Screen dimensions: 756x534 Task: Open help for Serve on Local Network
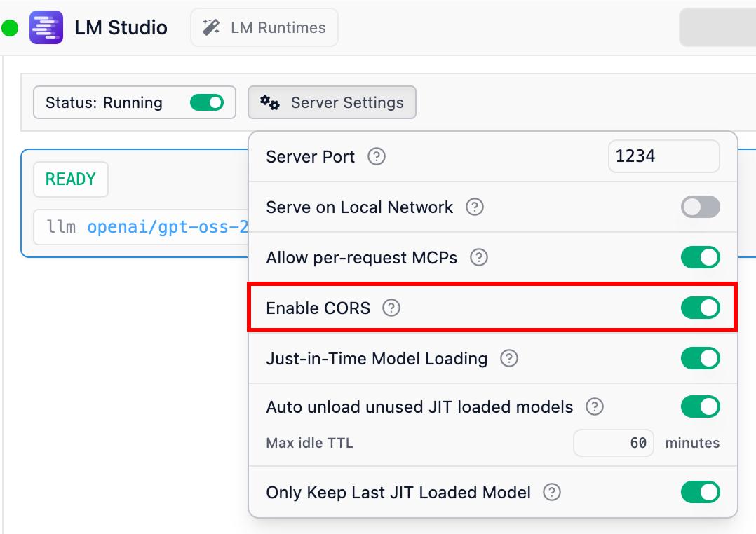(x=475, y=207)
